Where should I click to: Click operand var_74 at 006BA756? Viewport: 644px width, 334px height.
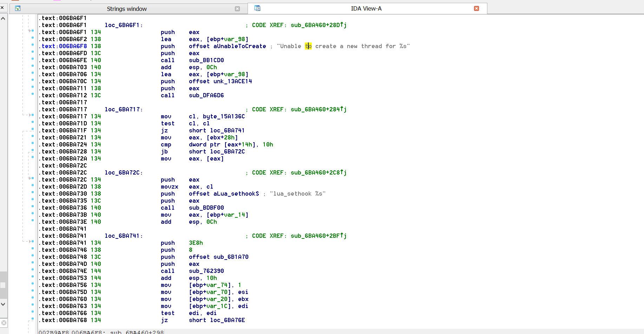pos(217,285)
